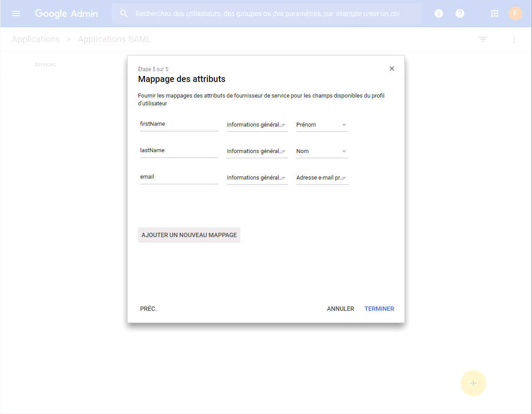532x414 pixels.
Task: Open the Prénom field dropdown
Action: 322,125
